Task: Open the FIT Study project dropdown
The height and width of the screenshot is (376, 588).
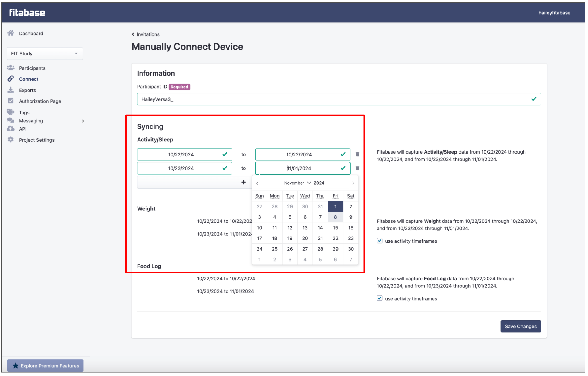Action: [45, 54]
